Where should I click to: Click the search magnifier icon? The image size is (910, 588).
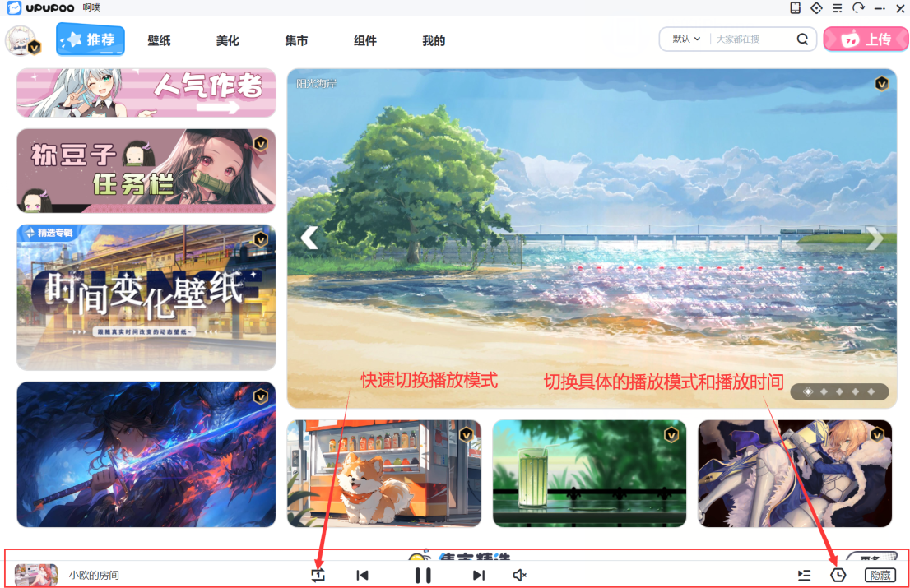(802, 39)
